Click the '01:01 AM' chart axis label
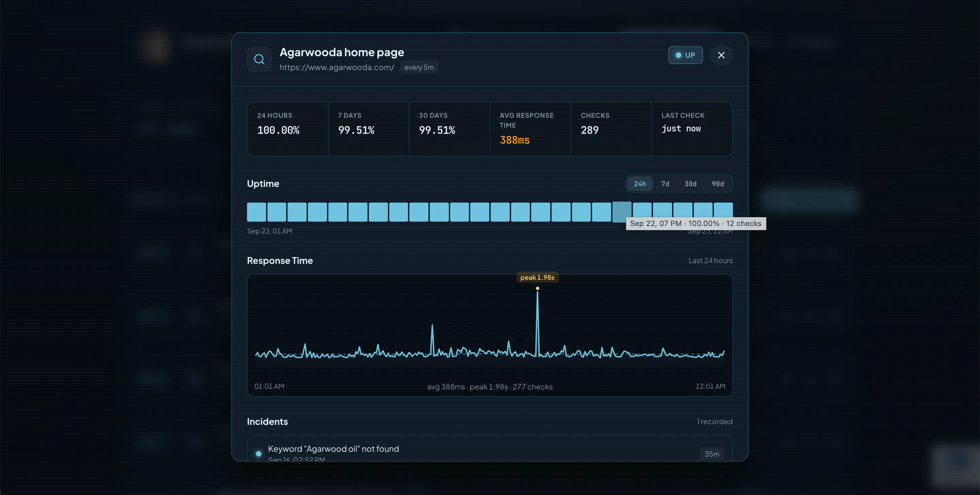The image size is (980, 495). point(269,386)
